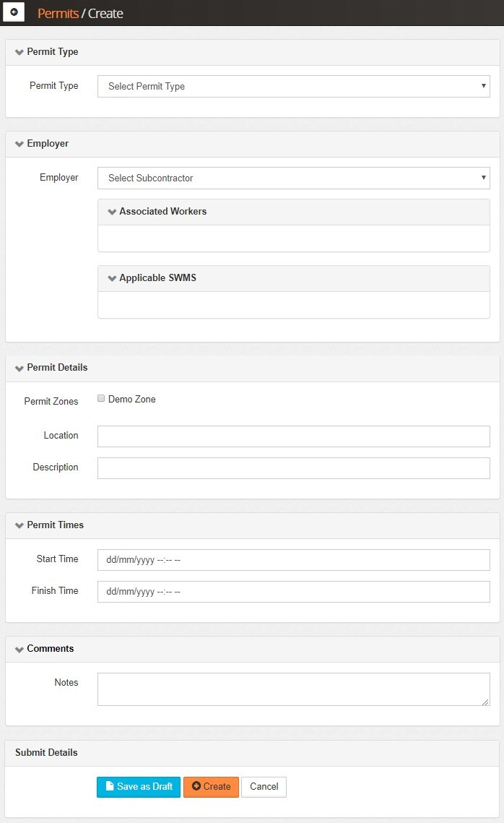Viewport: 504px width, 823px height.
Task: Enable the Demo Zone checkbox
Action: click(102, 399)
